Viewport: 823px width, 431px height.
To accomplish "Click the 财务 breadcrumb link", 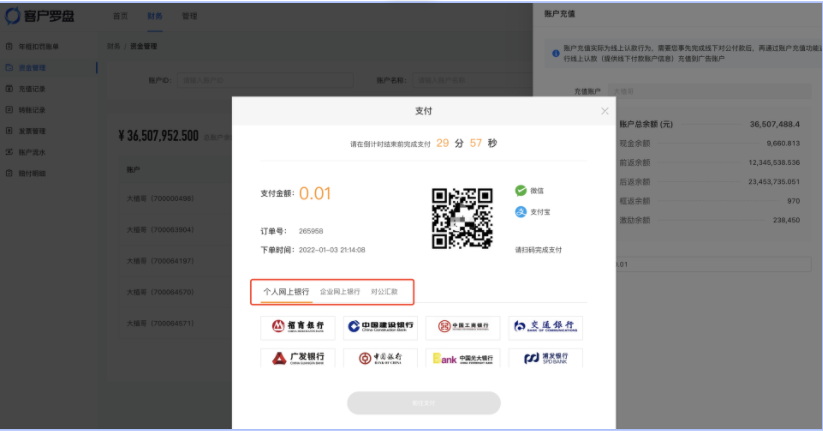I will 113,46.
